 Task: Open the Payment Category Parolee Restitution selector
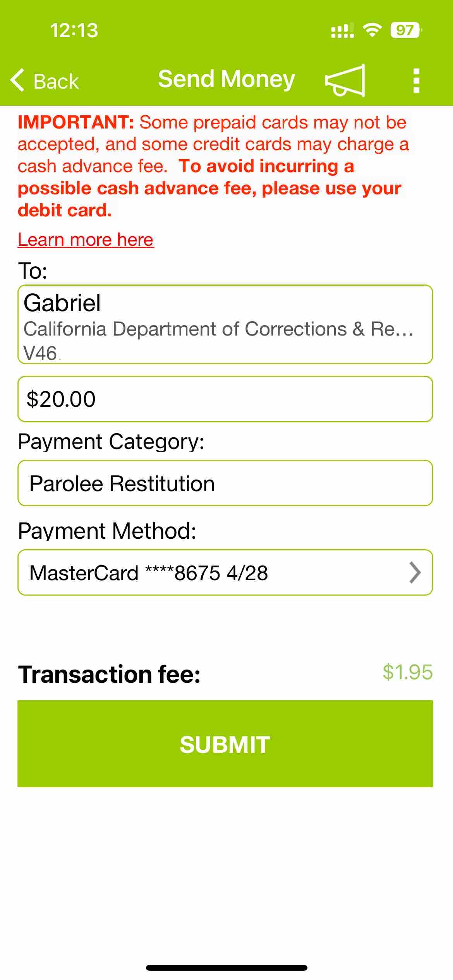[225, 483]
